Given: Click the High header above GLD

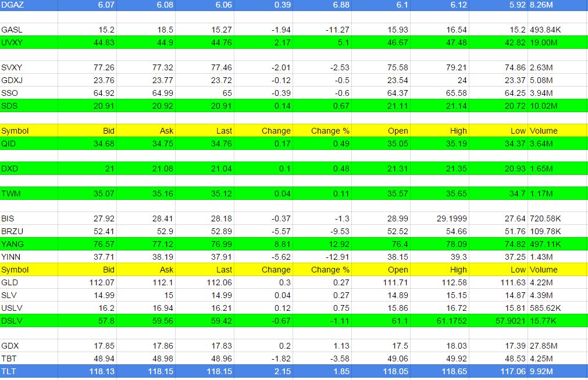Looking at the screenshot, I should point(440,270).
